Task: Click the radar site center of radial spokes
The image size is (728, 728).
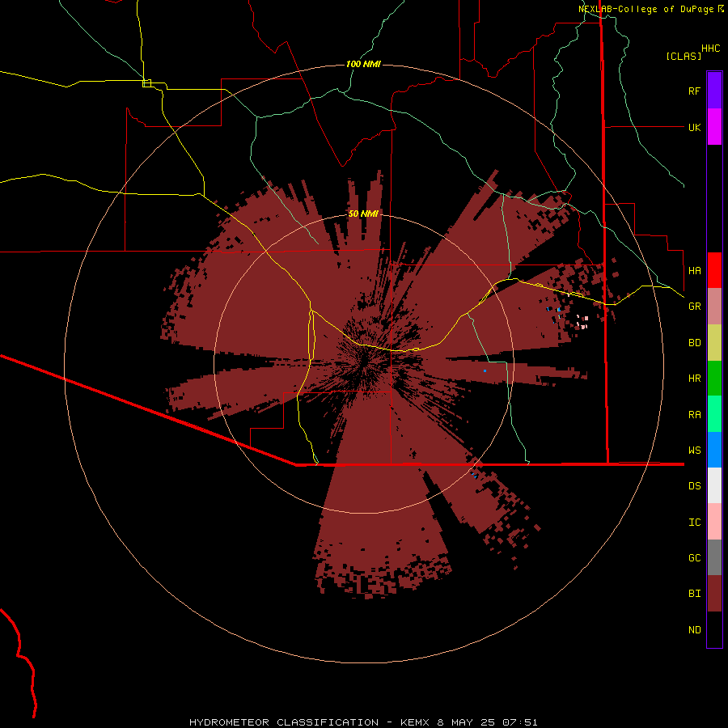Action: coord(363,363)
